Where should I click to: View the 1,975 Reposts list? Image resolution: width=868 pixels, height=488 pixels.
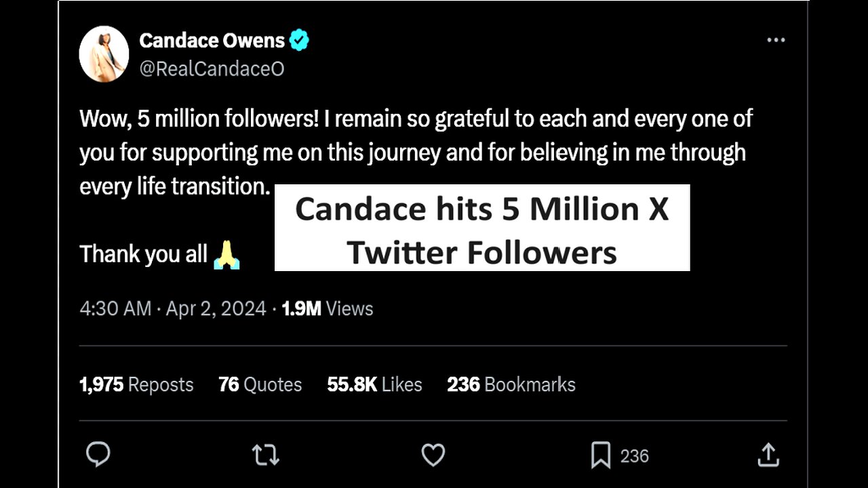point(136,385)
